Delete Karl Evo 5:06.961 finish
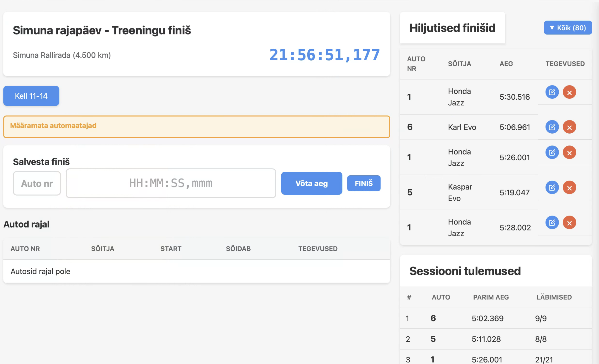The image size is (599, 364). pyautogui.click(x=569, y=127)
